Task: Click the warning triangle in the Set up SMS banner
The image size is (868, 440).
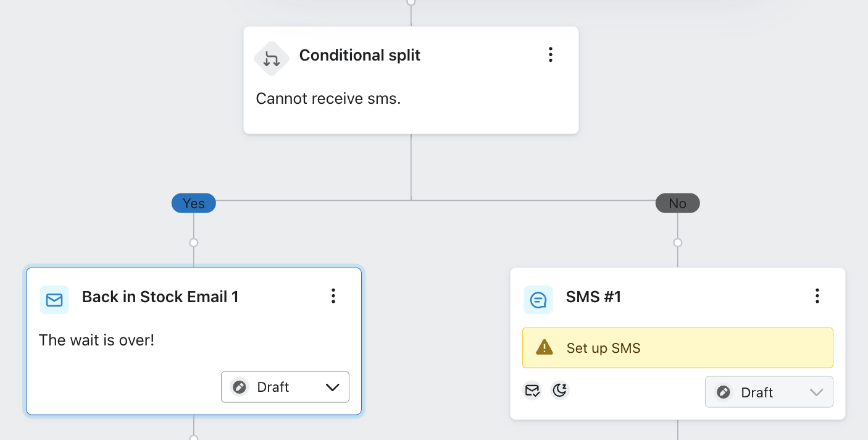Action: (545, 347)
